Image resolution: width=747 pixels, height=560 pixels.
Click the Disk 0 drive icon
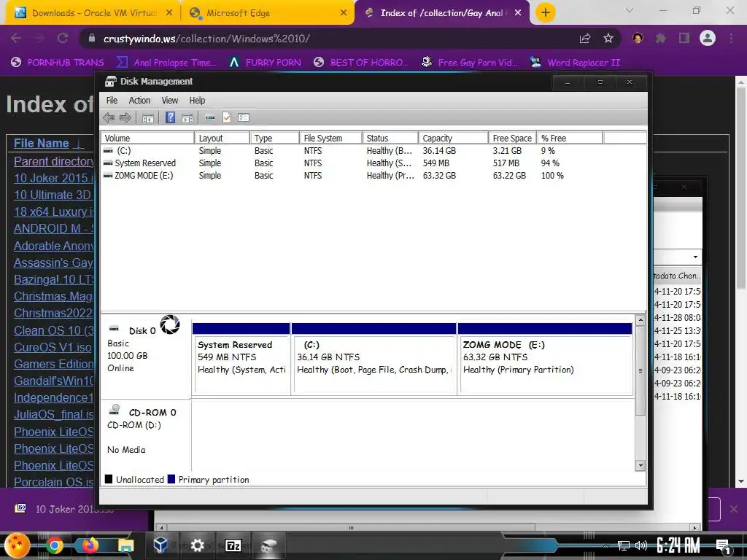[x=114, y=329]
